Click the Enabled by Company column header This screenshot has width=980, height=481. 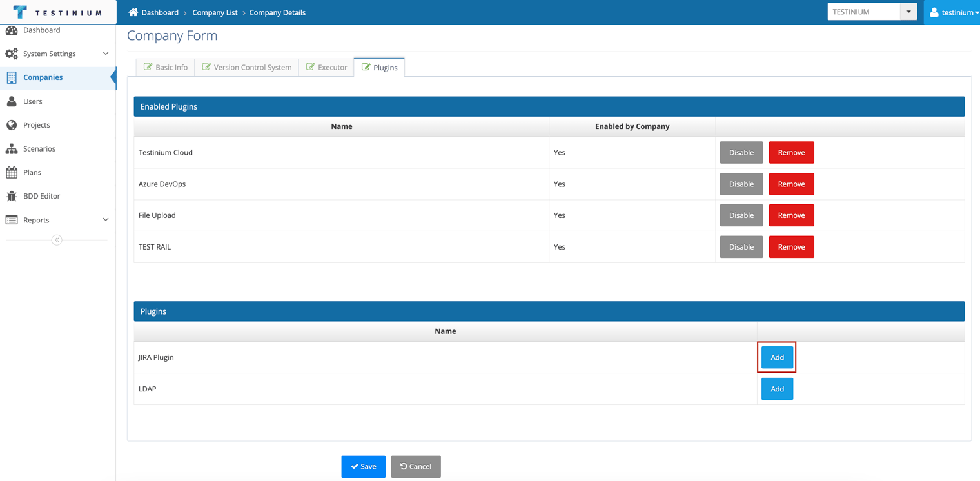[x=632, y=126]
